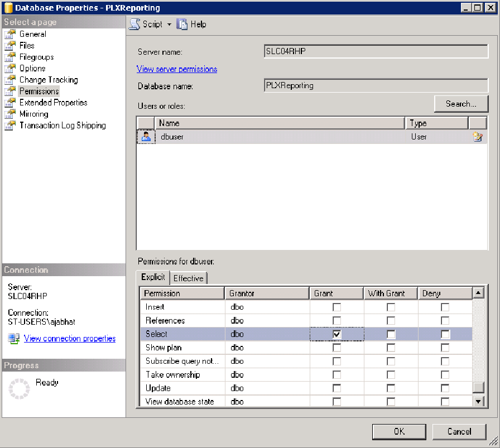The height and width of the screenshot is (448, 500).
Task: Sort users by Name column header
Action: point(280,123)
